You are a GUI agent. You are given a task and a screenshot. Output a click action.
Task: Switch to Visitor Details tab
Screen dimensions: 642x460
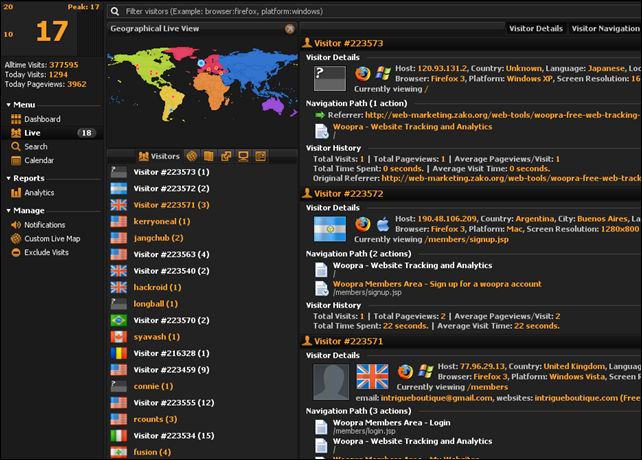coord(536,28)
